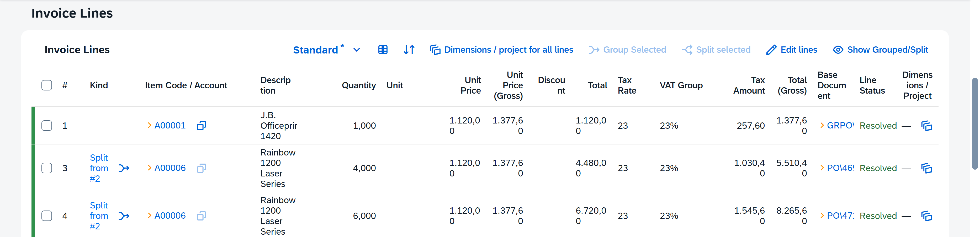Click the Kind column header

point(99,85)
